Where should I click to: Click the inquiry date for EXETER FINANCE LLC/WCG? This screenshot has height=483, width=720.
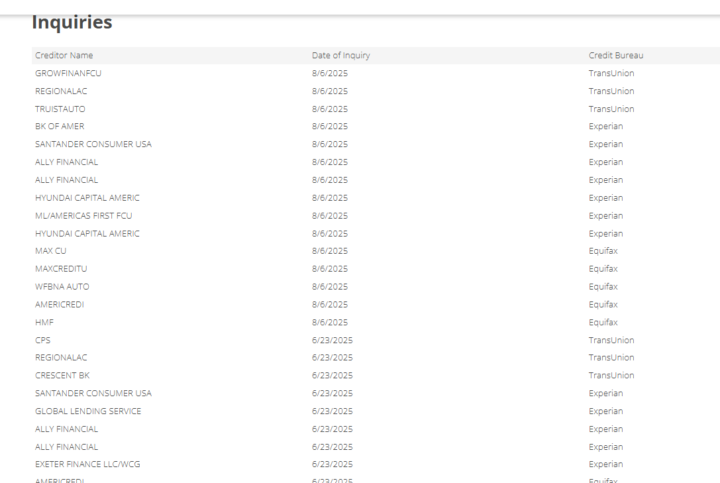click(x=332, y=464)
